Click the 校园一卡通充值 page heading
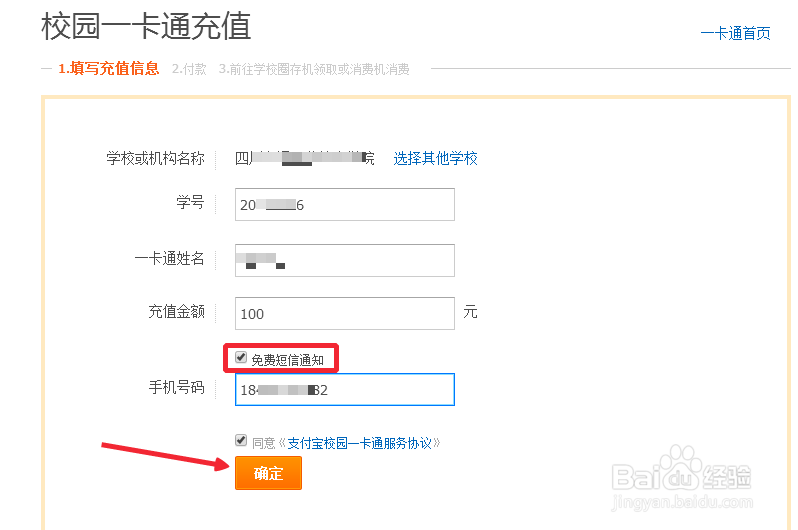This screenshot has height=530, width=798. click(x=146, y=26)
